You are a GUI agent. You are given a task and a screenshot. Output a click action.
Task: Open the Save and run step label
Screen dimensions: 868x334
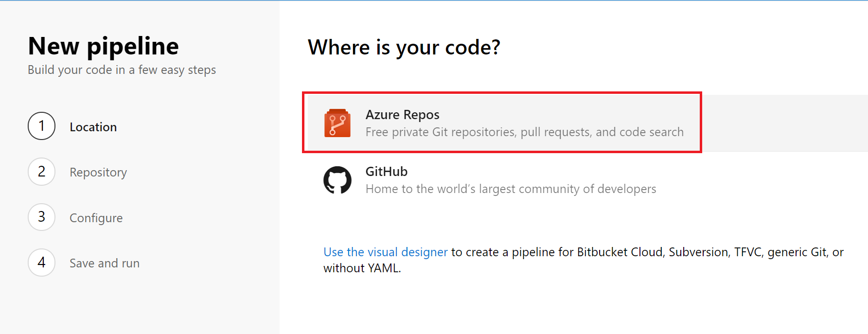pyautogui.click(x=104, y=264)
